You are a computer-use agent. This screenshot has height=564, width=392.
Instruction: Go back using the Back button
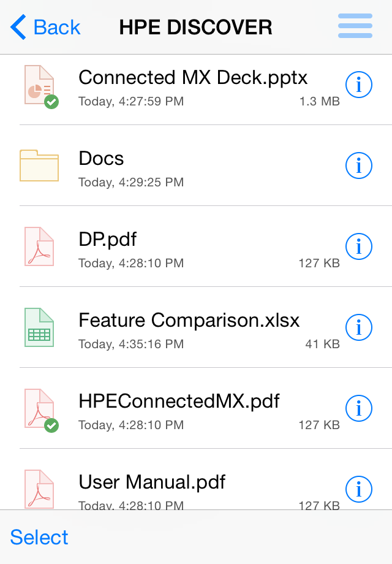pyautogui.click(x=45, y=27)
